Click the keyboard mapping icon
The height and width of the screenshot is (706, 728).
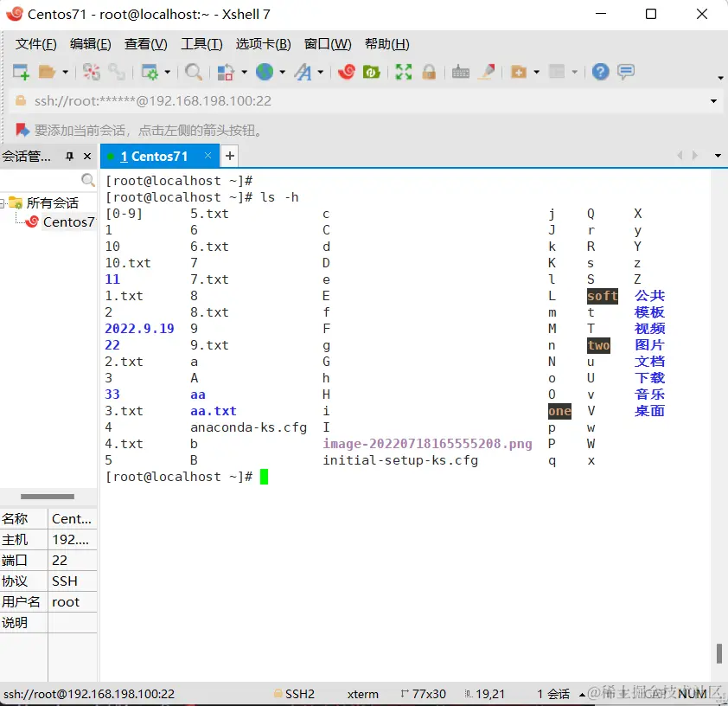point(461,72)
